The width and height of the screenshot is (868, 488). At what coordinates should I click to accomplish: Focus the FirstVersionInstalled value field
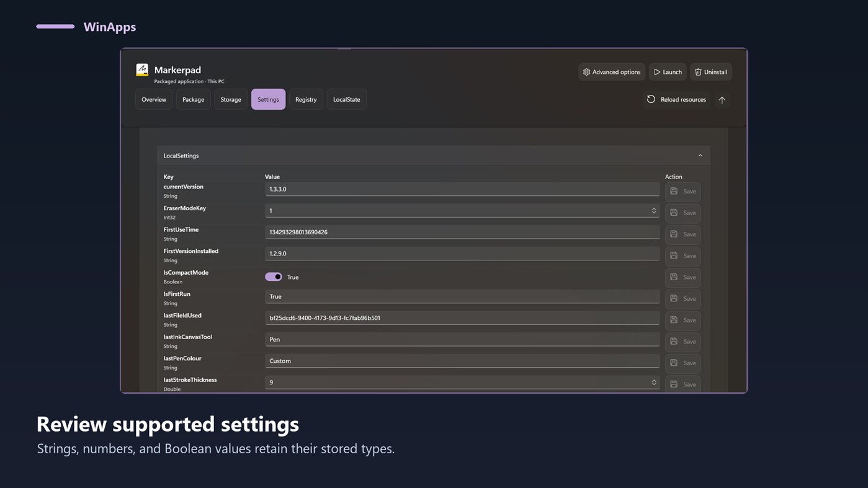coord(462,254)
